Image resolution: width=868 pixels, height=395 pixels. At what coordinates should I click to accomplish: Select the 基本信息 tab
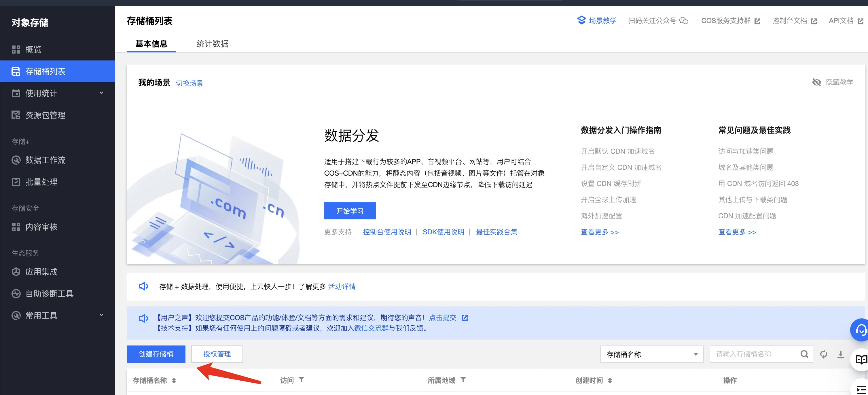coord(151,44)
